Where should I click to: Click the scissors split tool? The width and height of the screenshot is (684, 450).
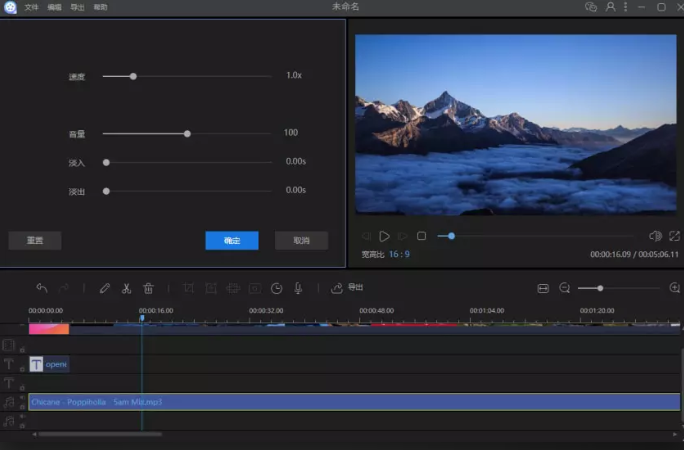[126, 288]
